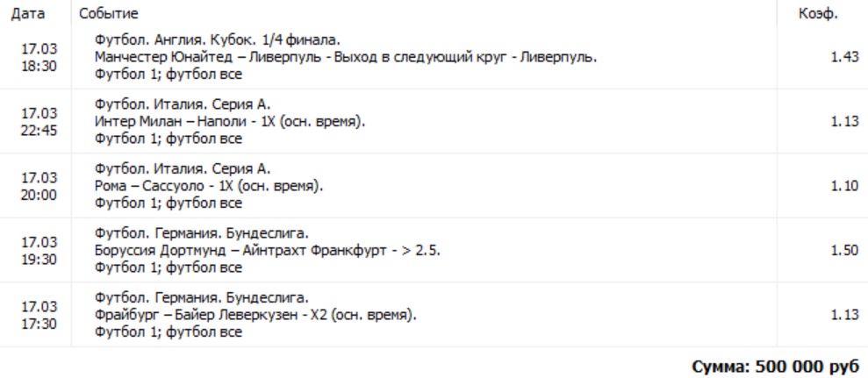868x378 pixels.
Task: Click coefficient 1.43 for the Liverpool bet
Action: click(x=845, y=57)
